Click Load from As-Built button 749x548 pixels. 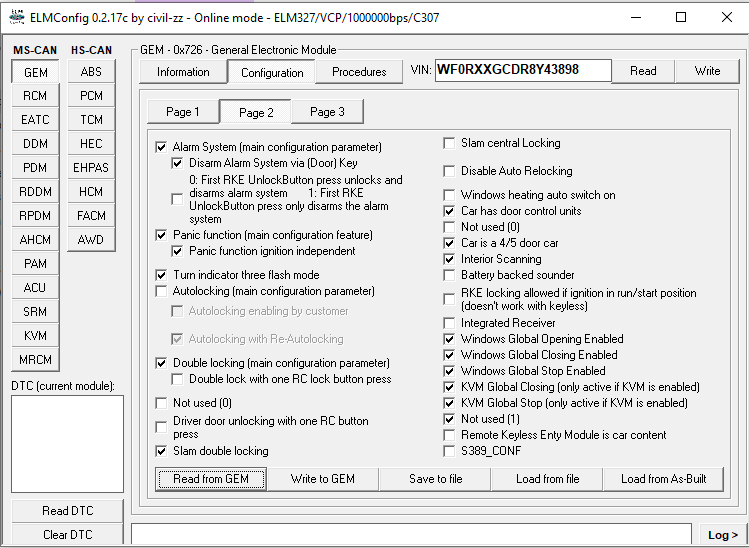point(663,479)
